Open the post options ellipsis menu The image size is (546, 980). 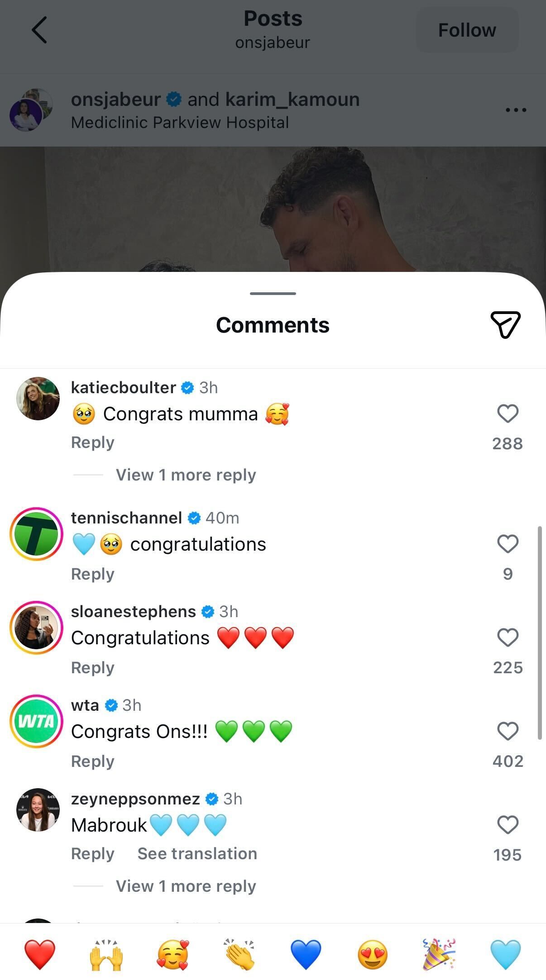515,109
